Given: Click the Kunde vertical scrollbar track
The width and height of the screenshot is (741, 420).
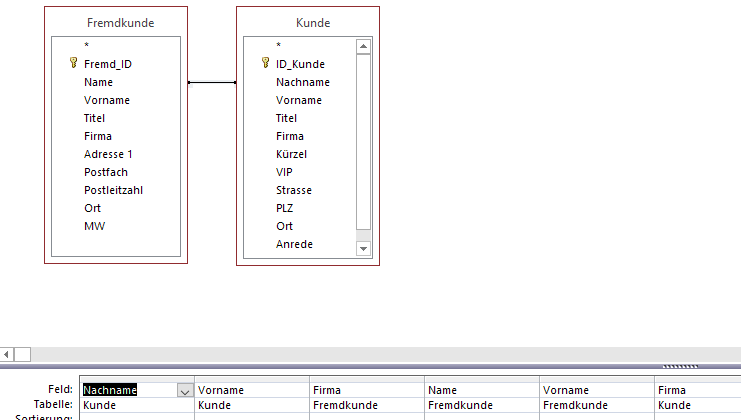Looking at the screenshot, I should click(363, 150).
